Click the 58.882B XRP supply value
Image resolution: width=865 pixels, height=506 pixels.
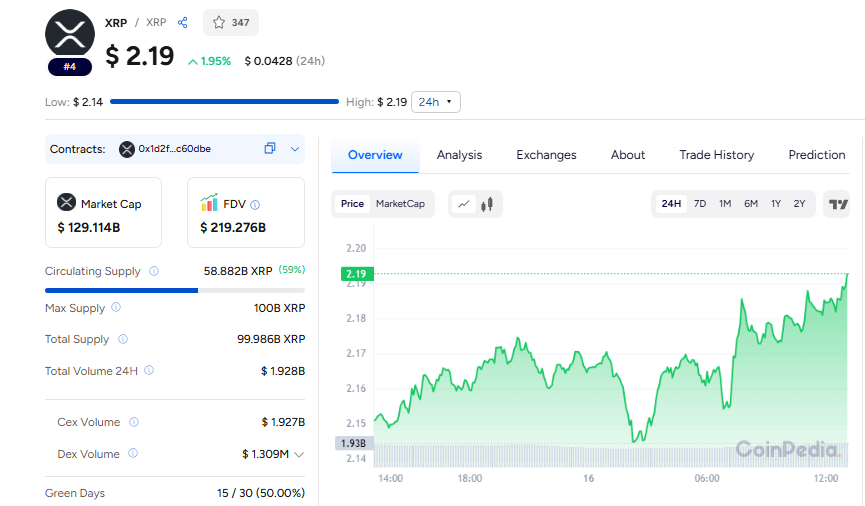click(x=238, y=271)
